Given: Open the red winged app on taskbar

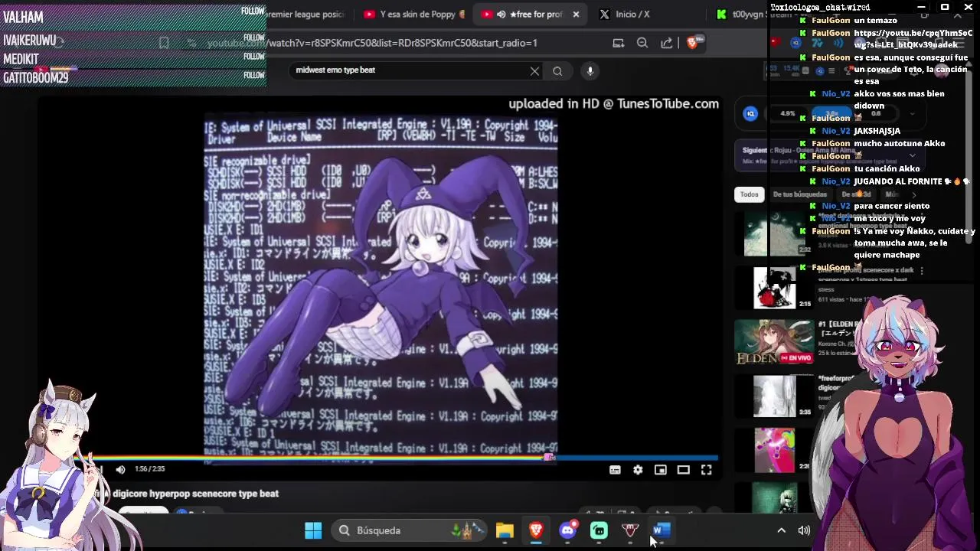Looking at the screenshot, I should click(x=630, y=530).
